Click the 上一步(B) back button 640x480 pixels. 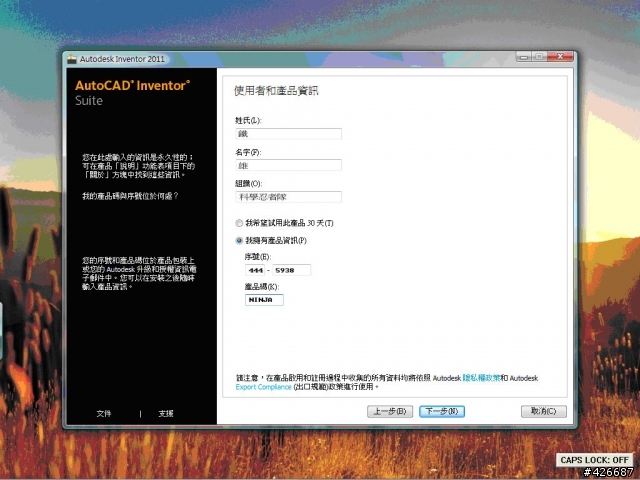point(390,411)
